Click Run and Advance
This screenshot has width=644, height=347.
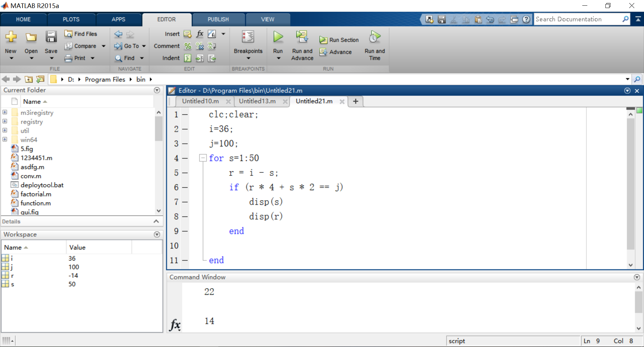(x=302, y=46)
